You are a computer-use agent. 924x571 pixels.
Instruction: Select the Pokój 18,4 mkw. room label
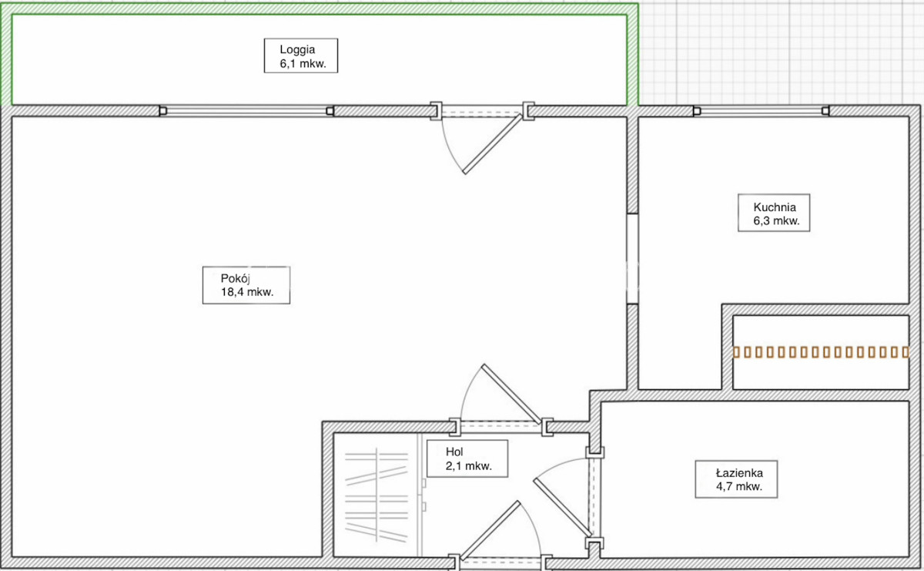246,285
